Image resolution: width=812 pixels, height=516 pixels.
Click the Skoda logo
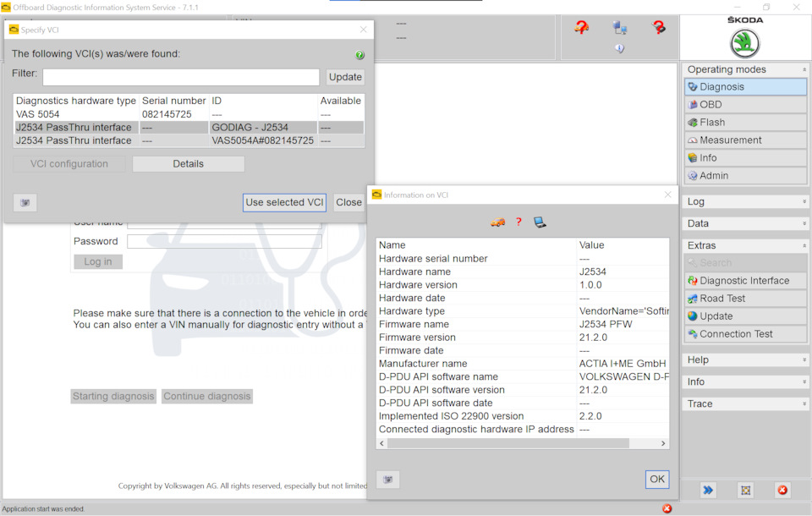coord(744,43)
